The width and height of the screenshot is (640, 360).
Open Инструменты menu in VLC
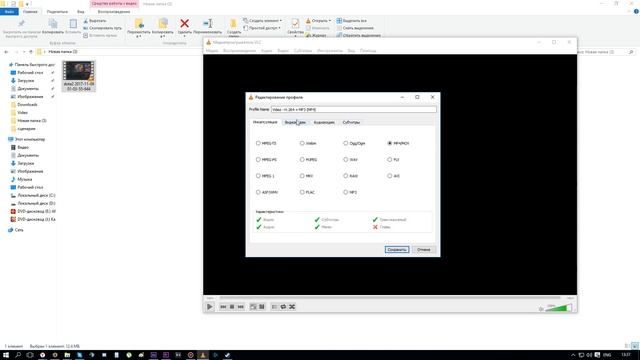(x=330, y=51)
